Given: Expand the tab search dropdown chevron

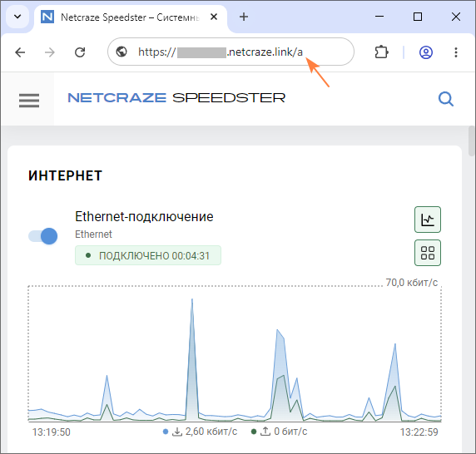Looking at the screenshot, I should point(17,17).
